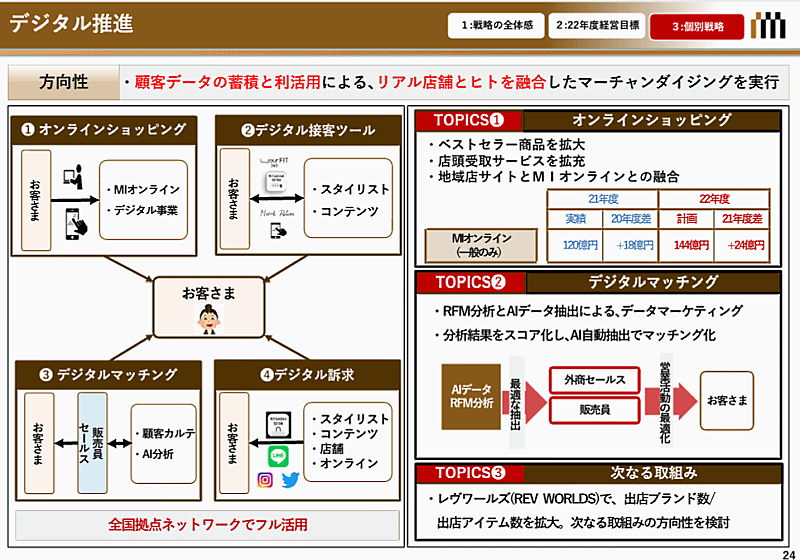Click the 全国拠点ネットワークでフル活用 banner
800x560 pixels.
point(207,524)
